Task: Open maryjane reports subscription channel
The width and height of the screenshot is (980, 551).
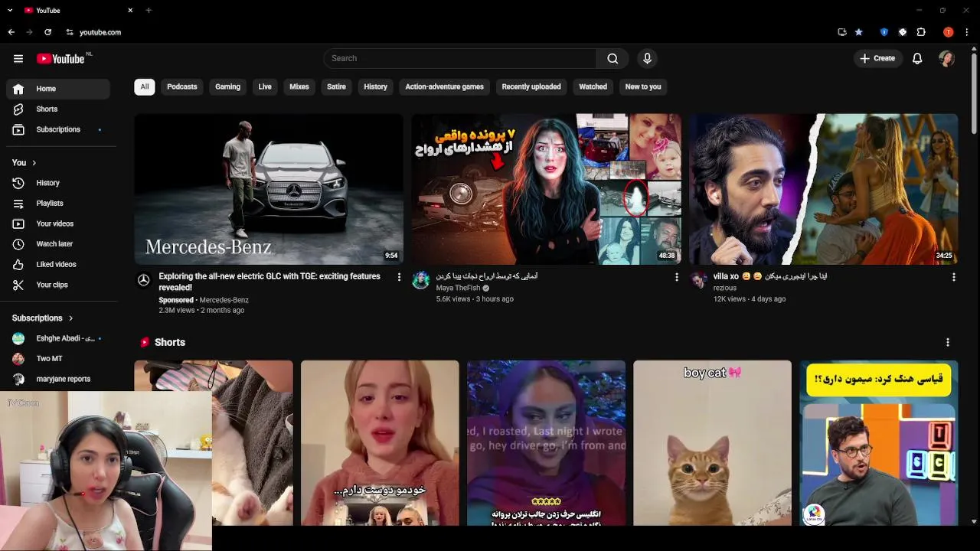Action: 58,379
